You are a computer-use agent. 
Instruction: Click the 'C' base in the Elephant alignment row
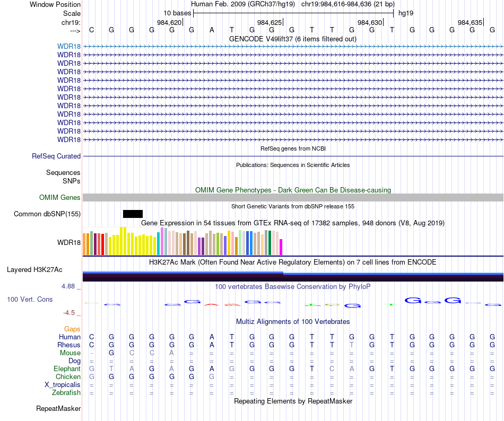[x=332, y=369]
